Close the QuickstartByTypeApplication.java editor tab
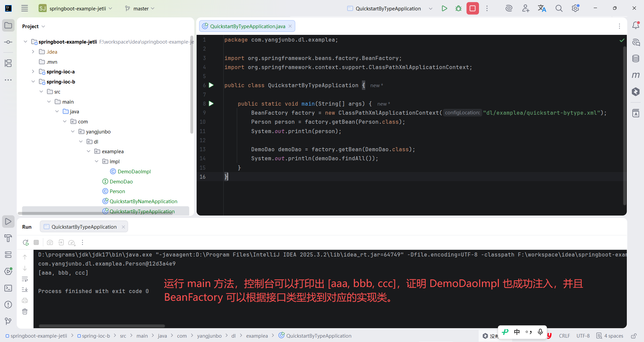The height and width of the screenshot is (342, 644). coord(290,26)
